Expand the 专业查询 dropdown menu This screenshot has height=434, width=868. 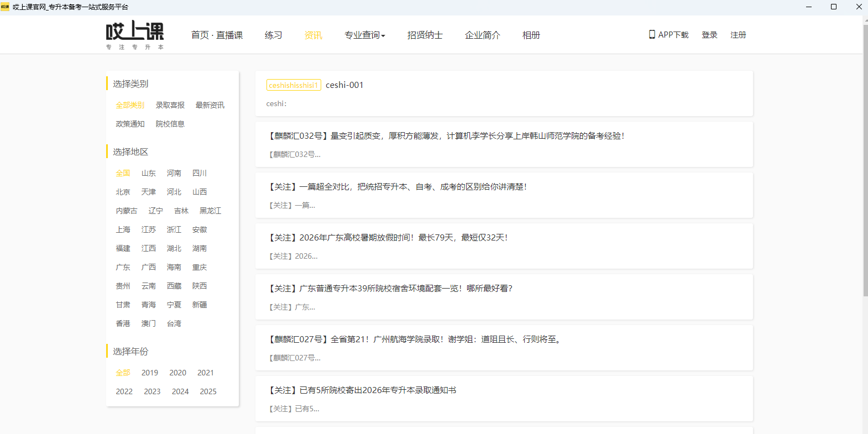(364, 35)
